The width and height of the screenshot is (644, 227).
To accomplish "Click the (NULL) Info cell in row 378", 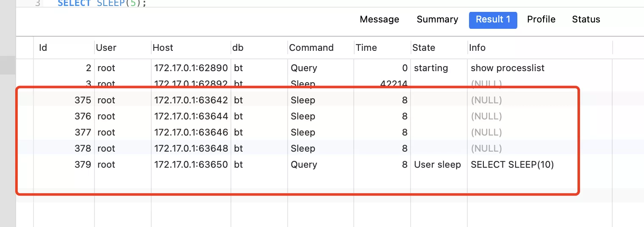I will click(486, 149).
